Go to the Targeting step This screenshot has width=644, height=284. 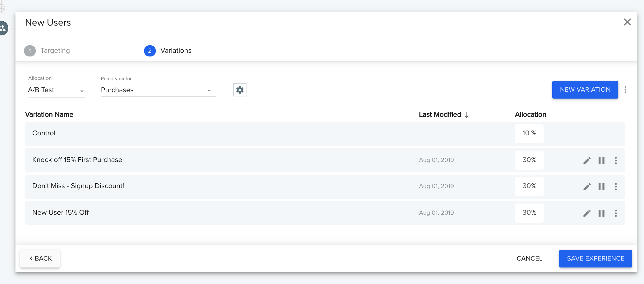tap(47, 51)
